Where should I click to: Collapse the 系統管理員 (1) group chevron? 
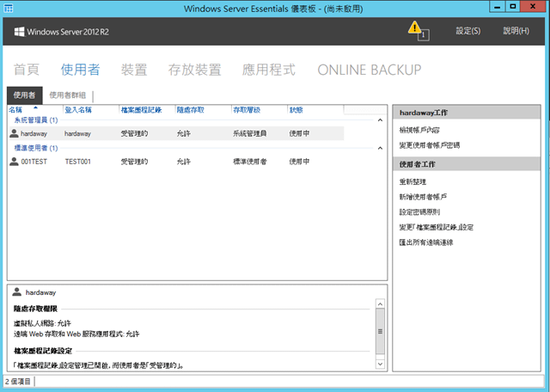coord(380,120)
